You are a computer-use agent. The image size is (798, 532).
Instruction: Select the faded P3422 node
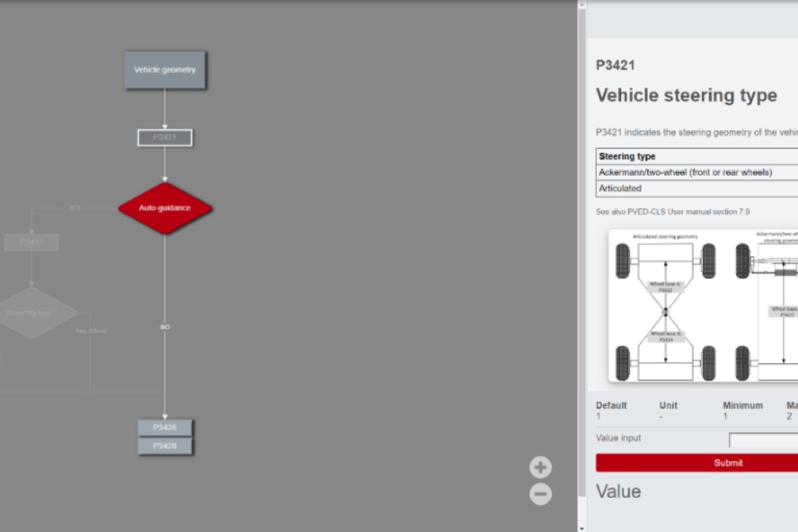tap(33, 243)
